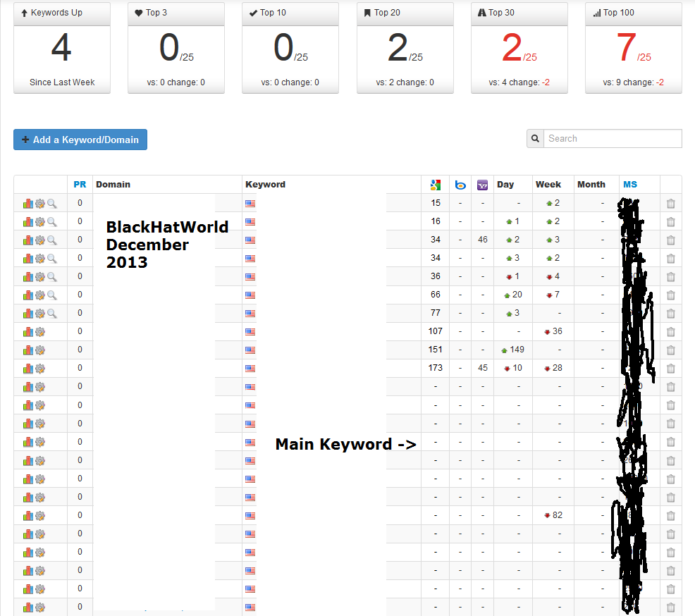Open the Top 100 summary card
This screenshot has width=695, height=616.
pyautogui.click(x=634, y=48)
